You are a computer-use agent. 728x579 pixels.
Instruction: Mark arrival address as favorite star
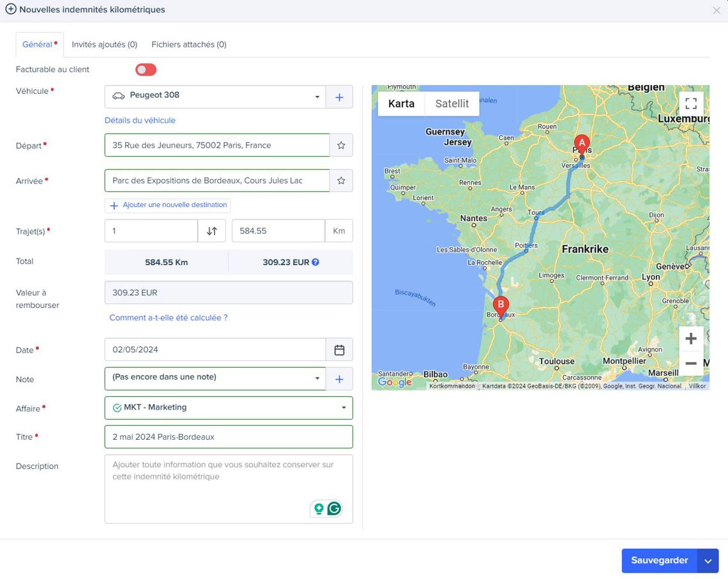point(341,181)
